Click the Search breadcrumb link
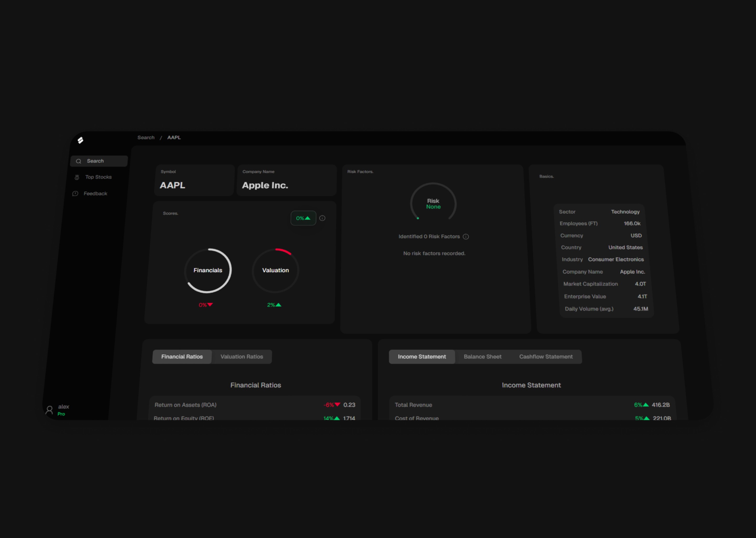Image resolution: width=756 pixels, height=538 pixels. coord(146,137)
